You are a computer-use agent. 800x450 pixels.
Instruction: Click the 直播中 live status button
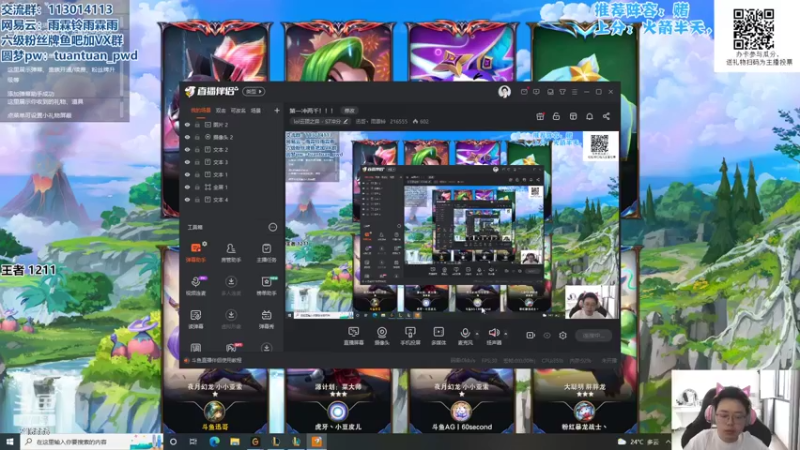coord(593,335)
